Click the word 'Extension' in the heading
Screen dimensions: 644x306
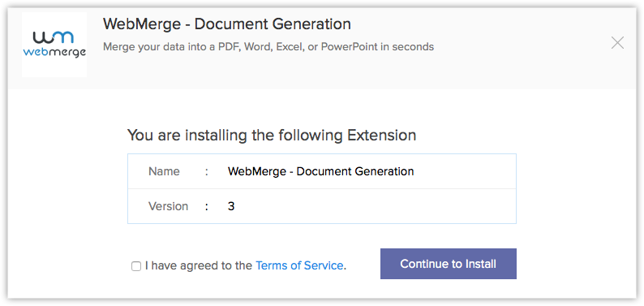coord(381,135)
